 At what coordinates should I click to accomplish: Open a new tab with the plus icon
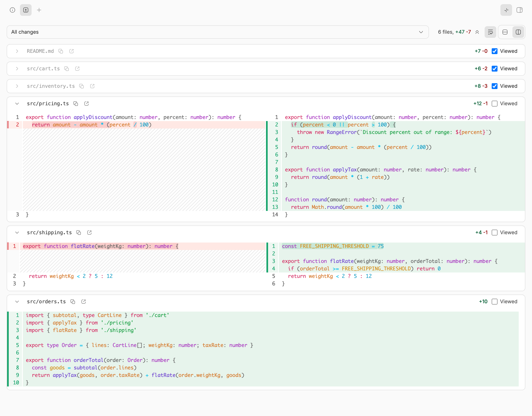(39, 10)
